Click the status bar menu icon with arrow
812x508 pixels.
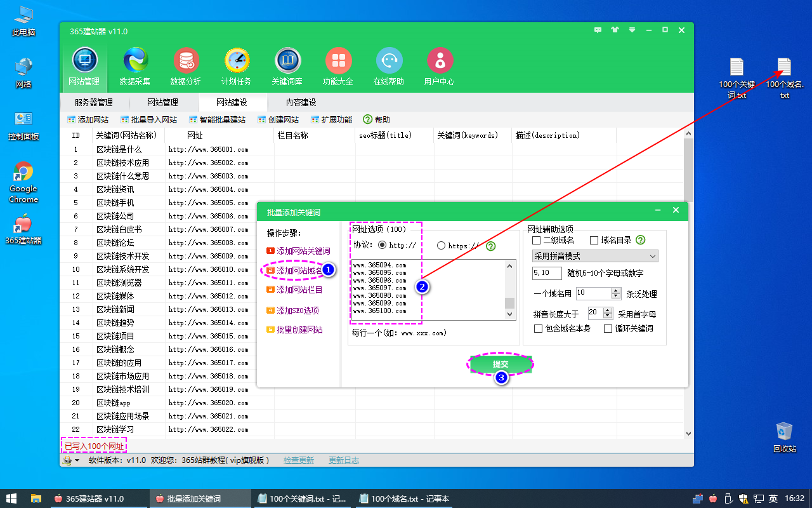(x=71, y=460)
